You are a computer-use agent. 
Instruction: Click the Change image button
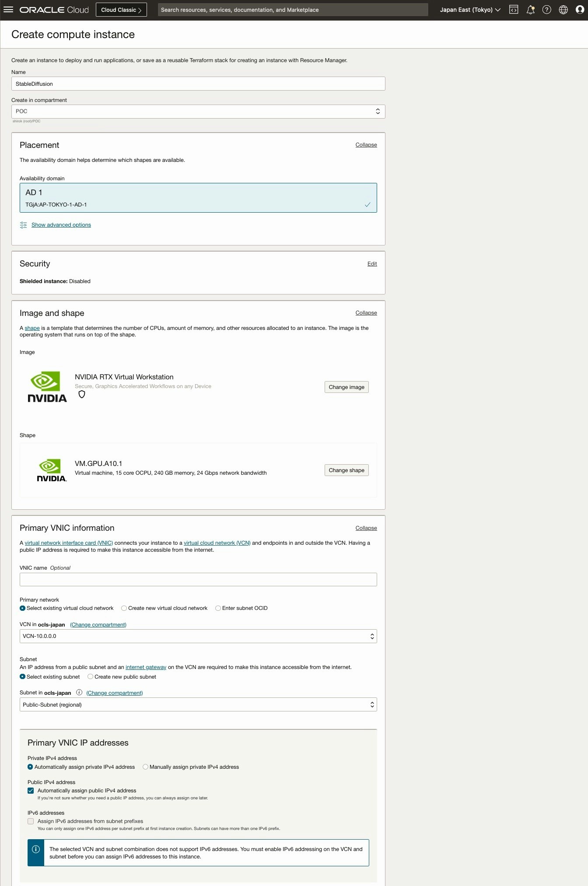[346, 387]
